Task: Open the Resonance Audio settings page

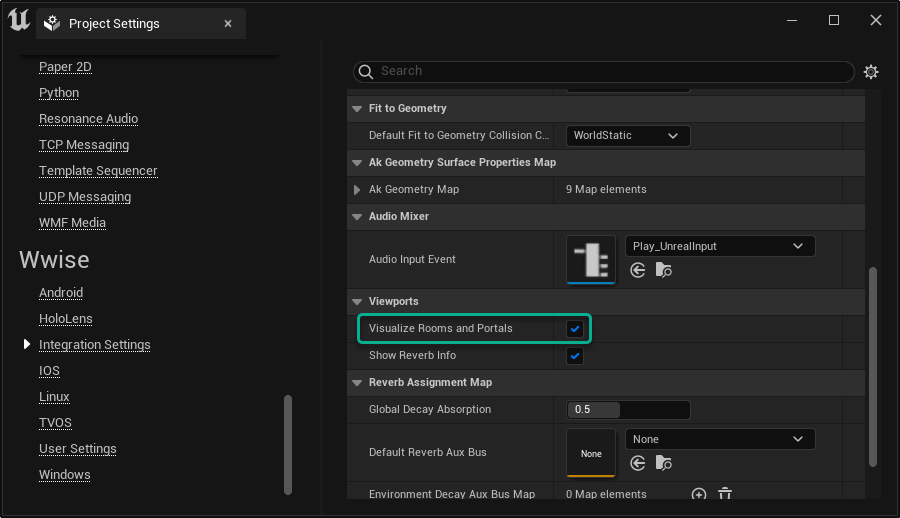Action: click(88, 119)
